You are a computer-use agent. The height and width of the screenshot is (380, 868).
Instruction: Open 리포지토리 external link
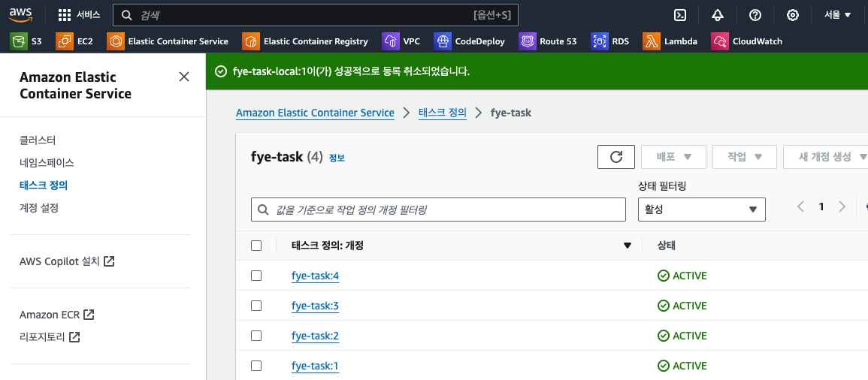pos(50,337)
